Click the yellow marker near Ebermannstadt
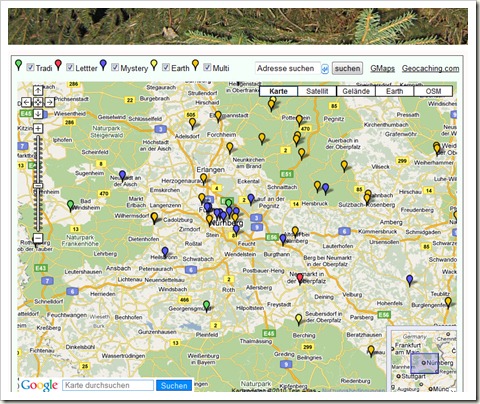 pos(218,117)
